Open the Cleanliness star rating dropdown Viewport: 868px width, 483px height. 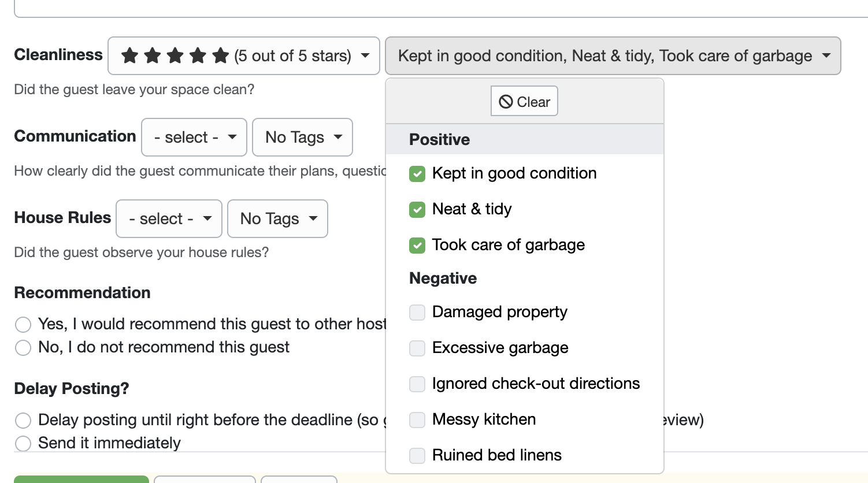point(243,56)
